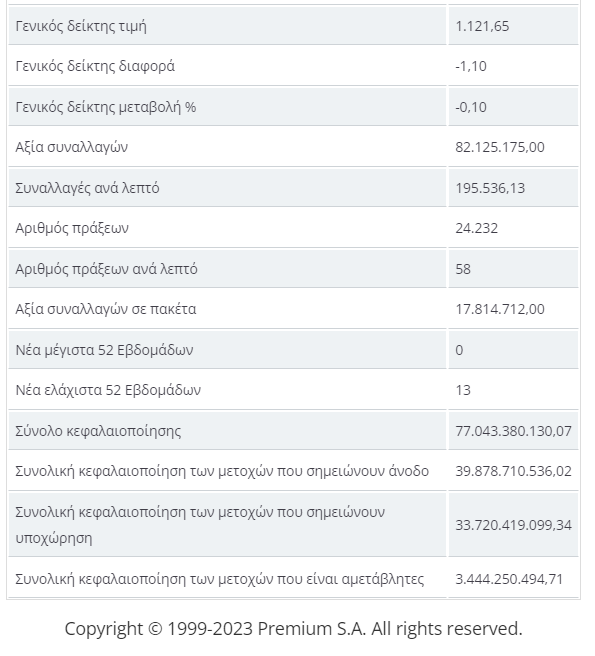Select the 3.444.250.494,71 unchanged stocks value

(509, 579)
